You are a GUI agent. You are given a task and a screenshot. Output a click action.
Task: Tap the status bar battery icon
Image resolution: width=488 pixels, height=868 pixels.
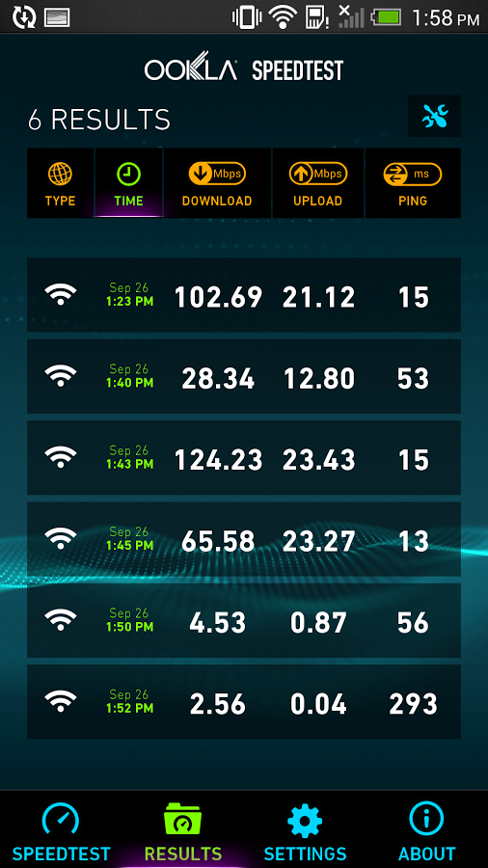(388, 17)
